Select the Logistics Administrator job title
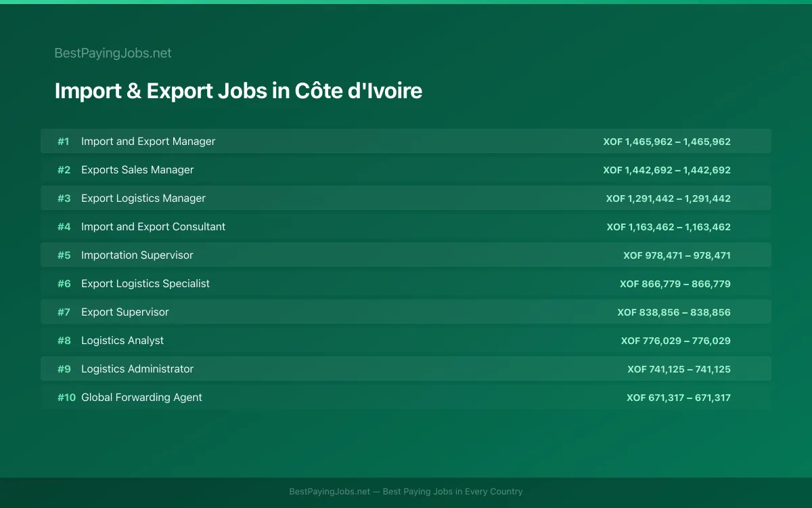The height and width of the screenshot is (508, 812). pos(137,369)
